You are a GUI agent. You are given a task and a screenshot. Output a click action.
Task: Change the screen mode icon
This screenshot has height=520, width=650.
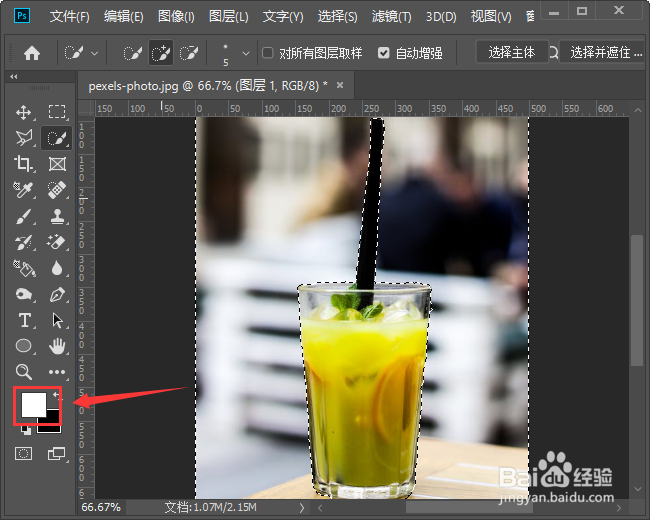click(x=57, y=453)
